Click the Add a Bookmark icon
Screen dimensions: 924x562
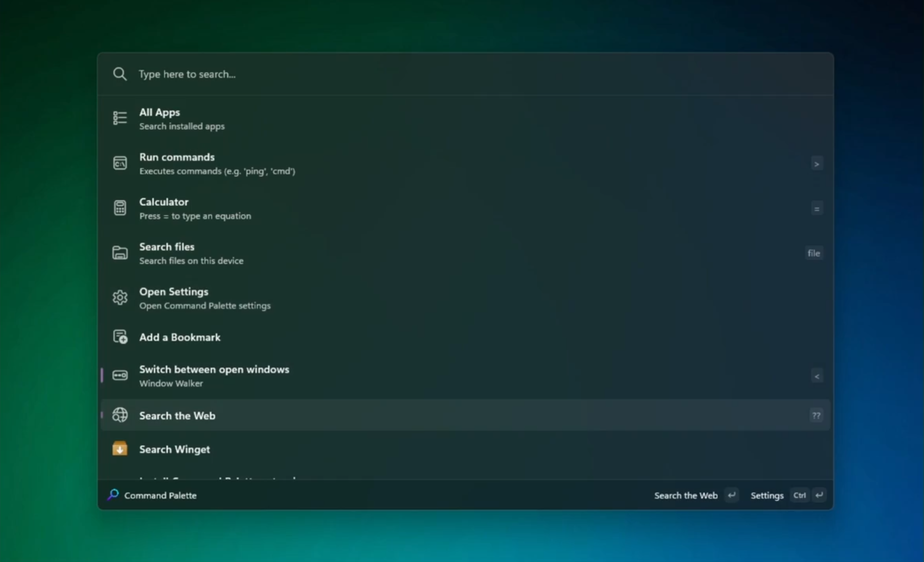(120, 336)
